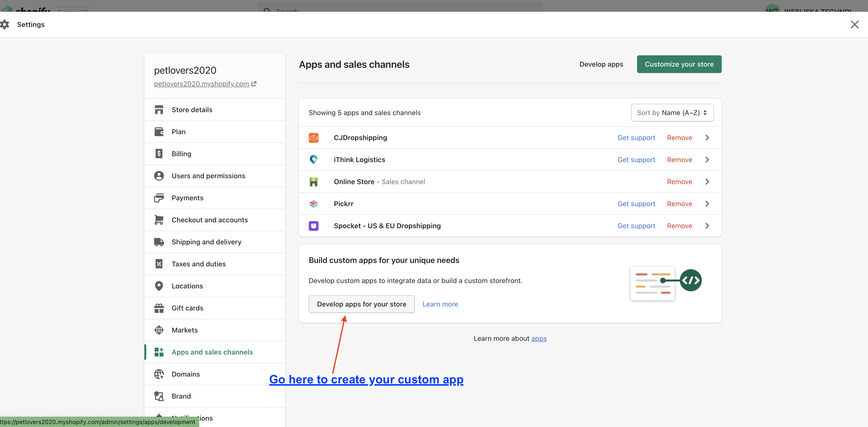868x427 pixels.
Task: Click the Brand image icon
Action: click(x=159, y=396)
